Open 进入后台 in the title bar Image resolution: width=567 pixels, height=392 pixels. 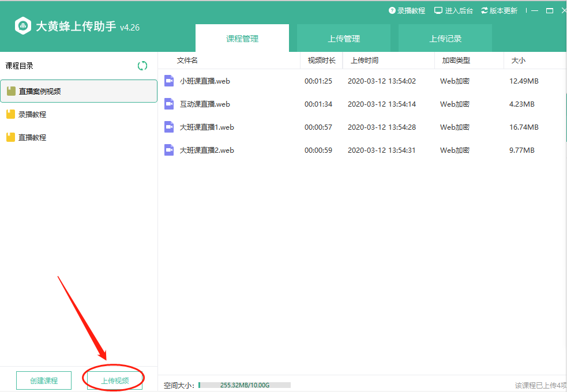click(x=453, y=10)
